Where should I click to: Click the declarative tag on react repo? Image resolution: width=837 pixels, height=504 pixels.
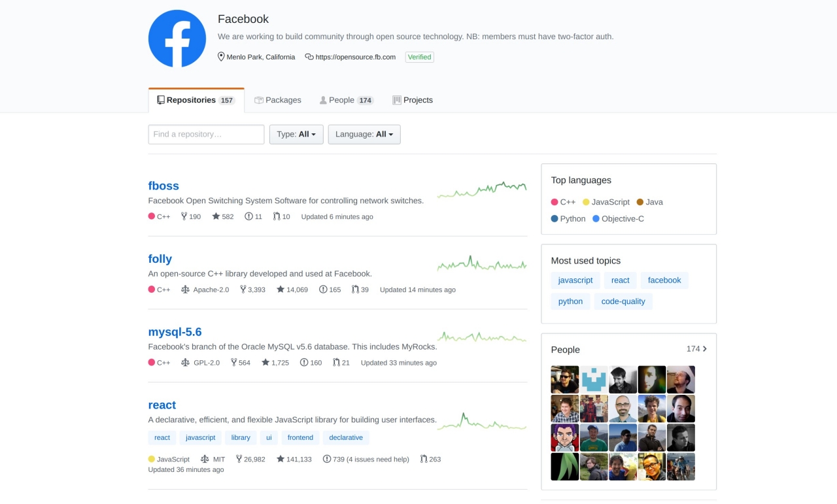(x=346, y=438)
